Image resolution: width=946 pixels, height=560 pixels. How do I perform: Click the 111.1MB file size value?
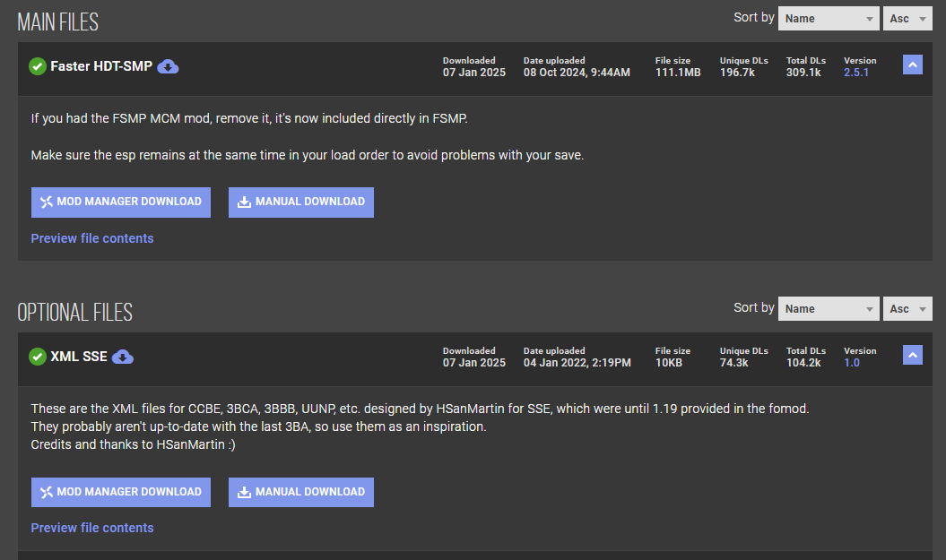pyautogui.click(x=678, y=73)
